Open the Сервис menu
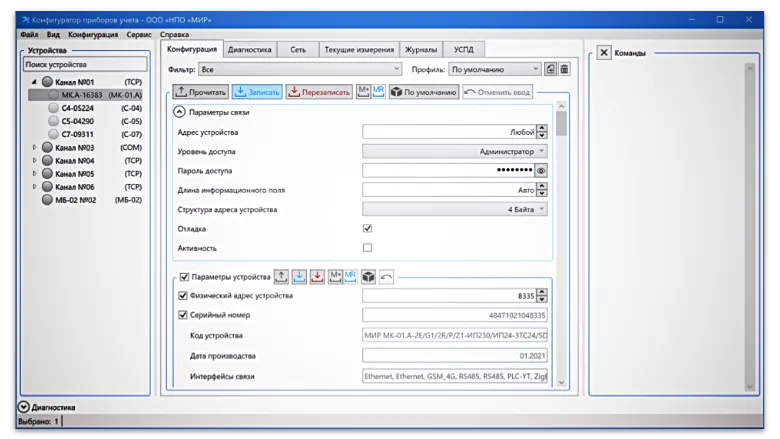This screenshot has width=780, height=439. click(139, 34)
